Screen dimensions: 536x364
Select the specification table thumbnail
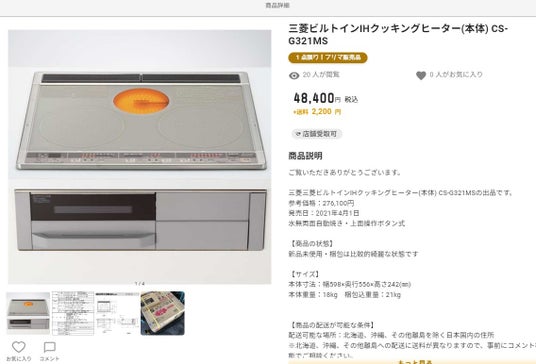73,313
